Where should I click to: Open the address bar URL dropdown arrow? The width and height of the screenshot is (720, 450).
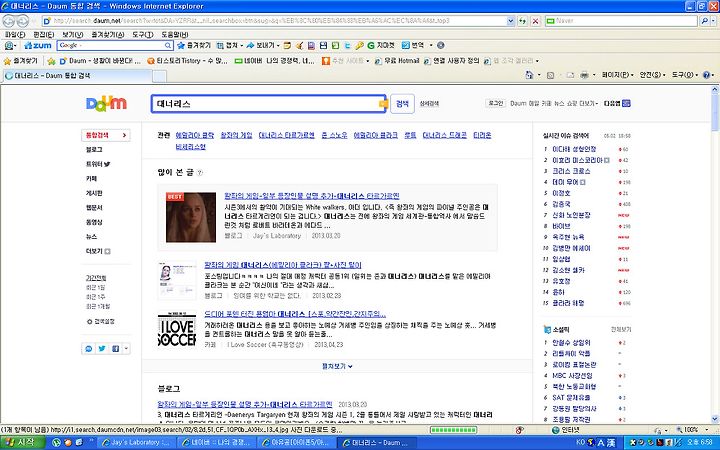pyautogui.click(x=511, y=21)
